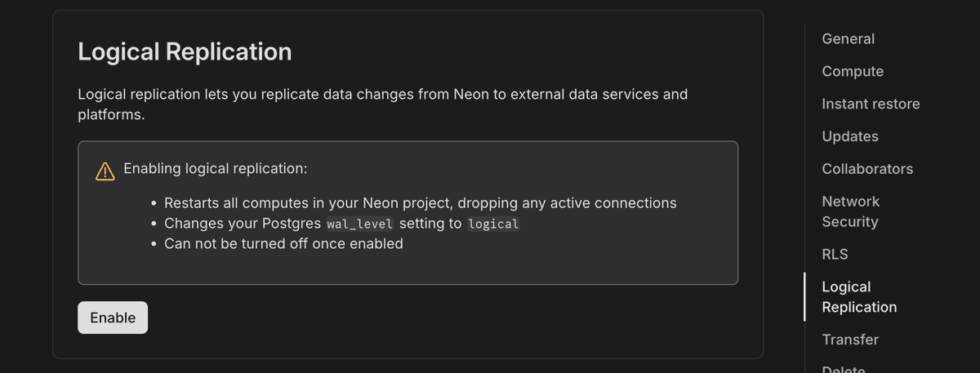Click the 'Changes your Postgres' bullet text
The width and height of the screenshot is (980, 373).
tap(243, 223)
